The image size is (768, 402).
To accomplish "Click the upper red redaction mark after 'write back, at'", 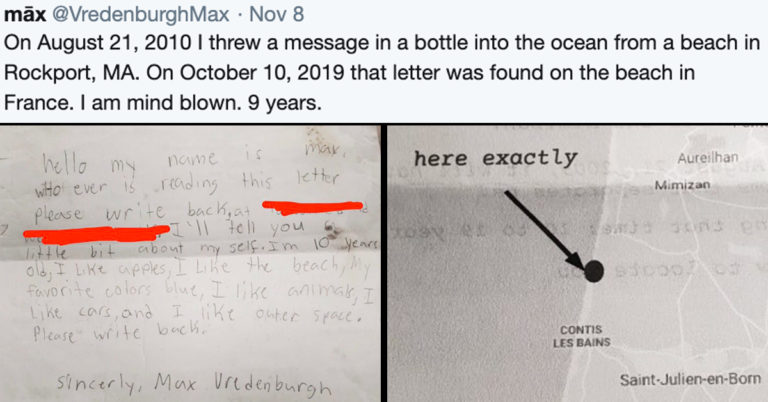I will [312, 207].
